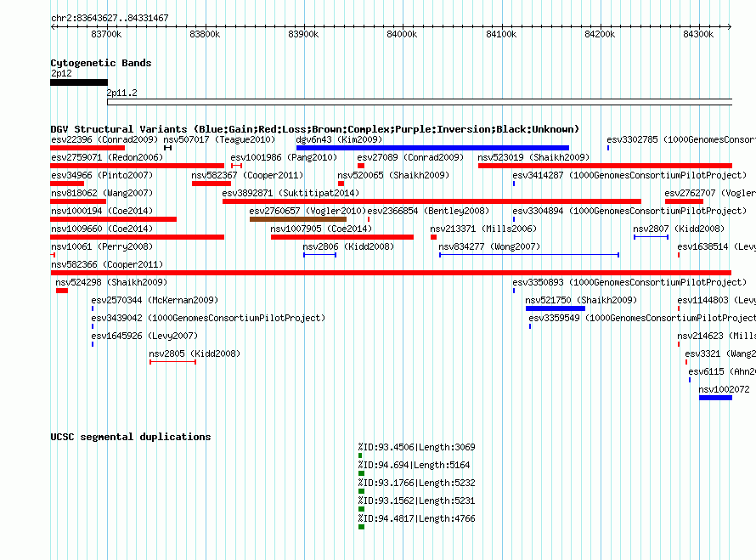This screenshot has height=560, width=756.
Task: Click esv3350893 (1000GenomesConsortiumPilotProject) label
Action: point(629,282)
